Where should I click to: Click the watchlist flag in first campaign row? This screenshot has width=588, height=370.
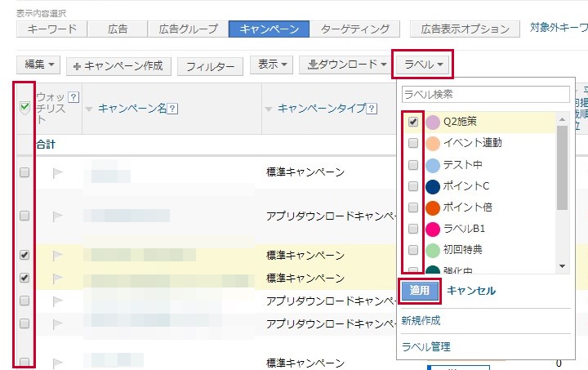click(58, 173)
